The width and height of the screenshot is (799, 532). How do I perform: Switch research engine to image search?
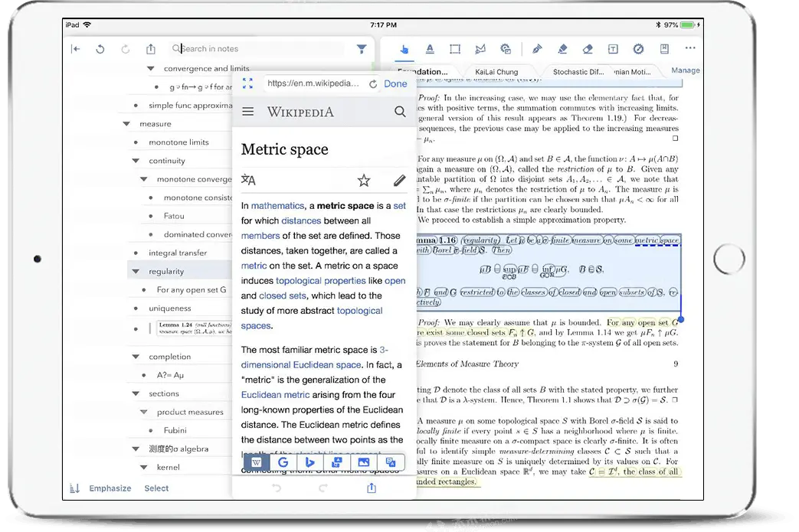tap(363, 462)
